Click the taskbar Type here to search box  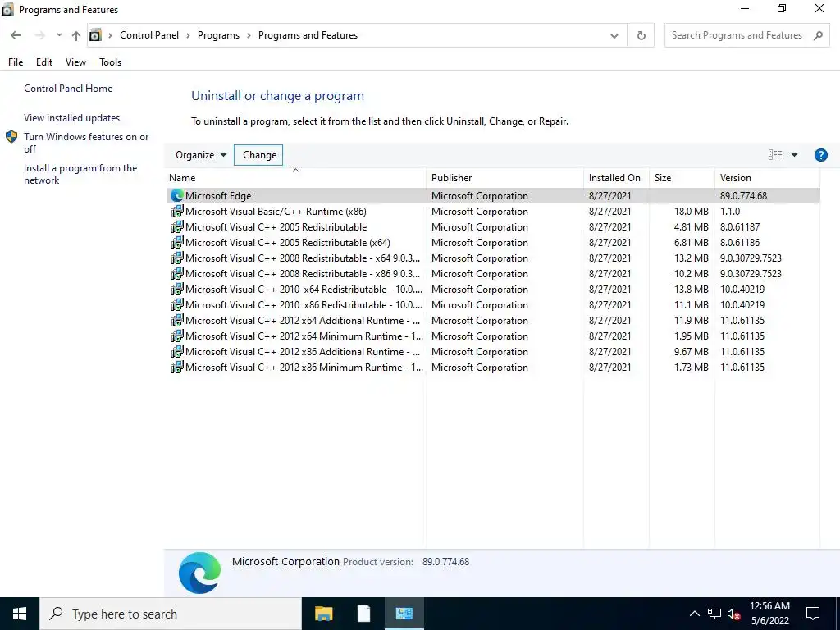171,614
